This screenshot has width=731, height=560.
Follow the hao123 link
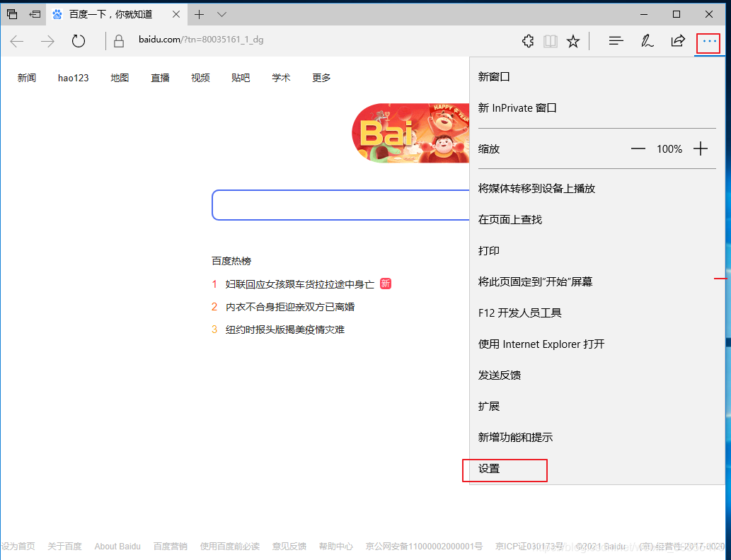(x=73, y=78)
